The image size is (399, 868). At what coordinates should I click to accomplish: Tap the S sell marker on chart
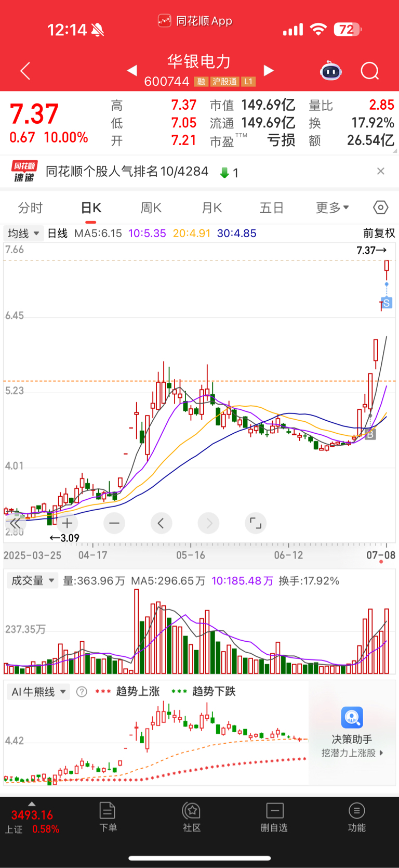click(387, 303)
